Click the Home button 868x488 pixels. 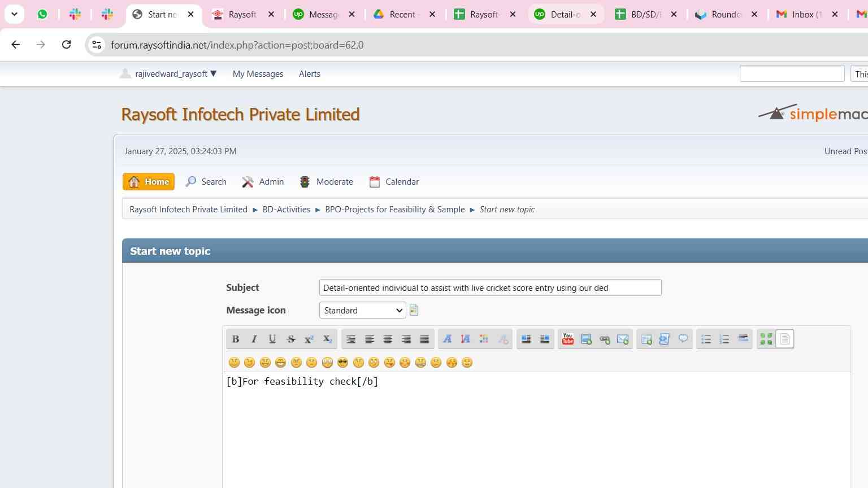[x=149, y=182]
